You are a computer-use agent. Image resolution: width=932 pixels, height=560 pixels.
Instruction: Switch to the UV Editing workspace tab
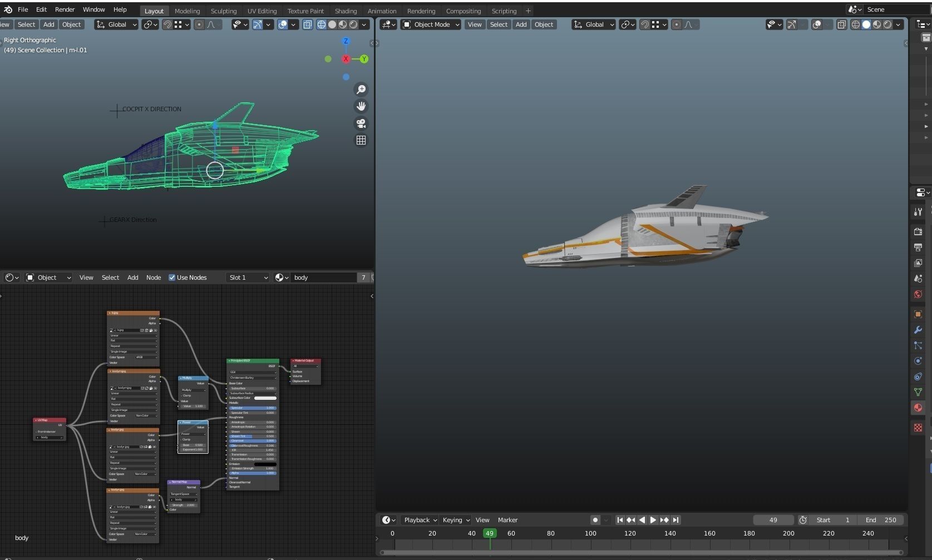point(262,11)
